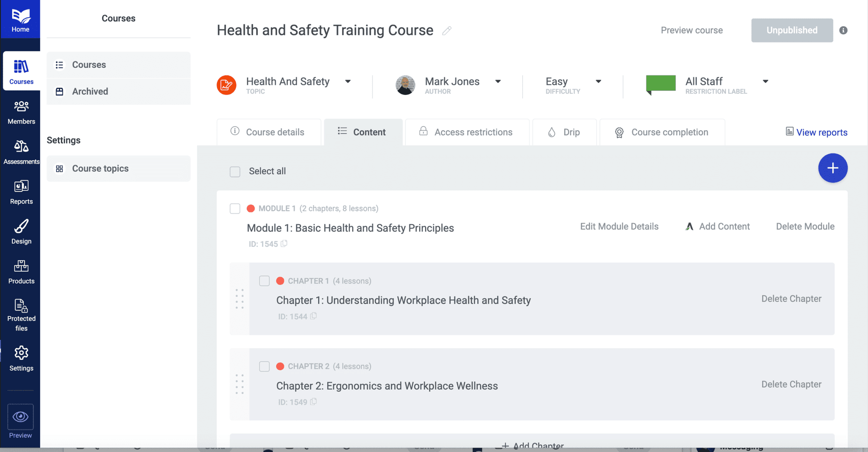This screenshot has height=452, width=868.
Task: Open the Preview eye icon in the sidebar
Action: (x=20, y=416)
